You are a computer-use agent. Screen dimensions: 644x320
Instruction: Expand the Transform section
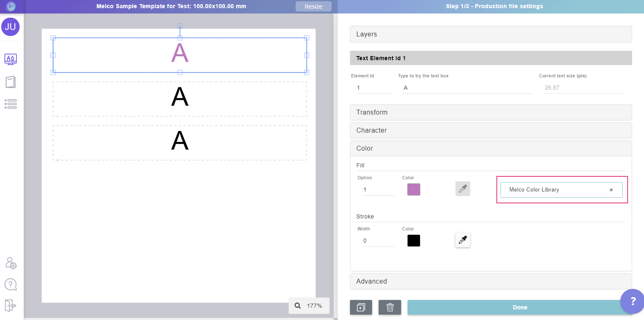[491, 113]
